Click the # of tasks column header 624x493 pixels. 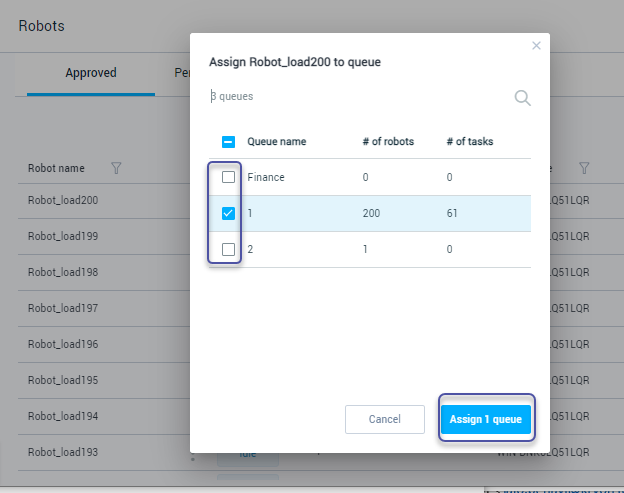tap(469, 142)
